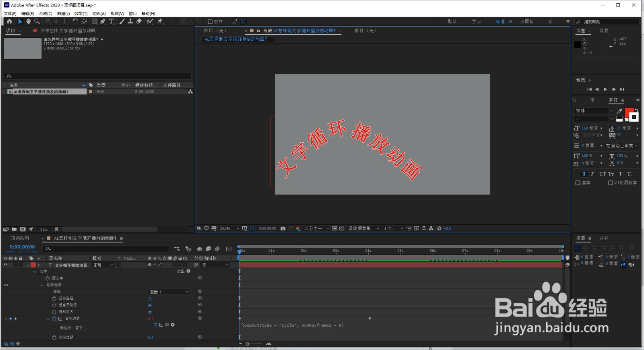Viewport: 644px width, 350px height.
Task: Open the 二分之一 resolution dropdown
Action: [316, 228]
